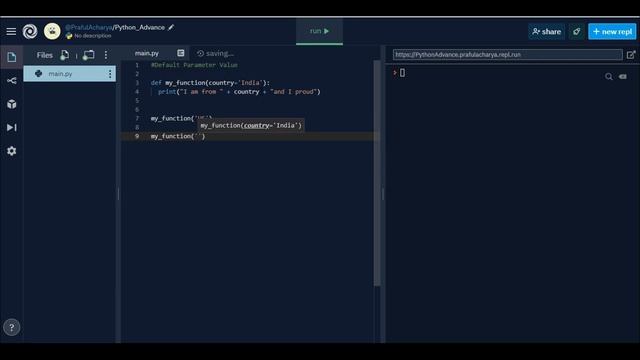Click the saving status indicator
640x360 pixels.
click(215, 53)
